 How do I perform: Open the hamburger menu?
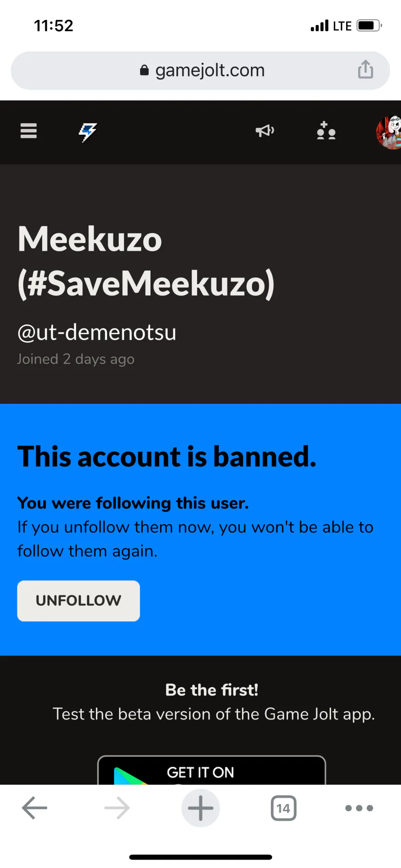[x=29, y=131]
